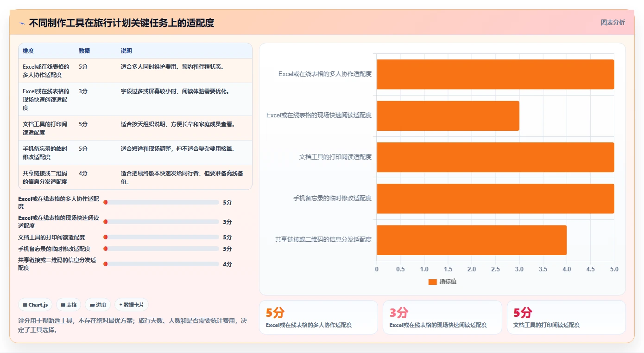Toggle the 指标值 legend swatch
Image resolution: width=644 pixels, height=353 pixels.
pyautogui.click(x=432, y=282)
